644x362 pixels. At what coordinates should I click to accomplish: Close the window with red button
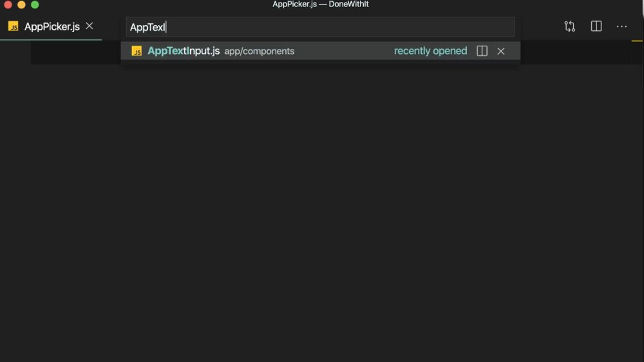coord(8,5)
